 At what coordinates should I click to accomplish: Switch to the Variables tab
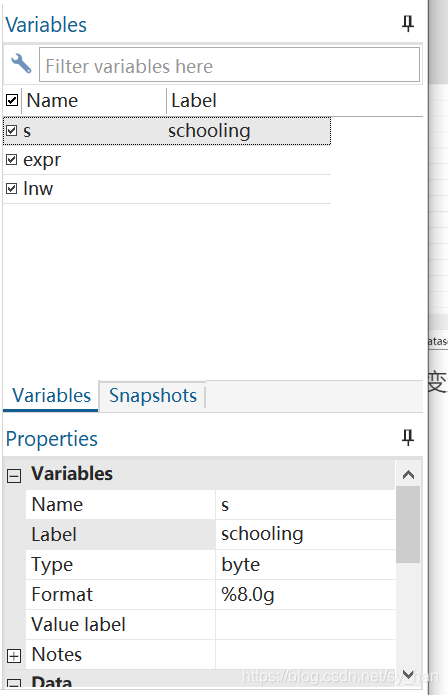pyautogui.click(x=51, y=395)
